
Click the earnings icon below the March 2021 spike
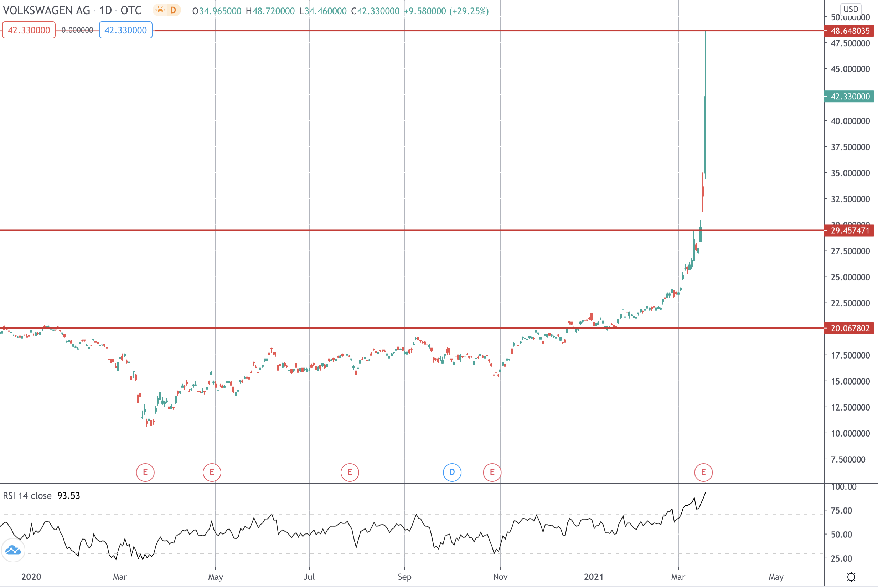click(703, 473)
